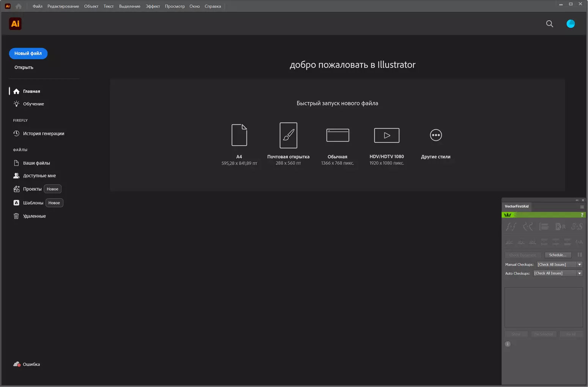The height and width of the screenshot is (387, 588).
Task: Click the Schedule... button in VectorFirstAid
Action: 557,255
